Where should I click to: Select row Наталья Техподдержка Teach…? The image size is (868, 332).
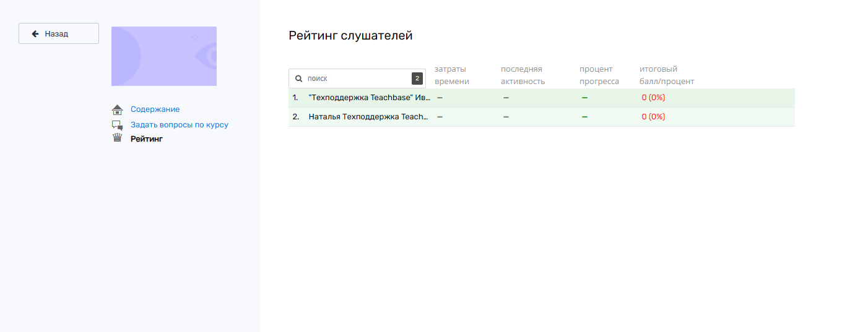(542, 117)
